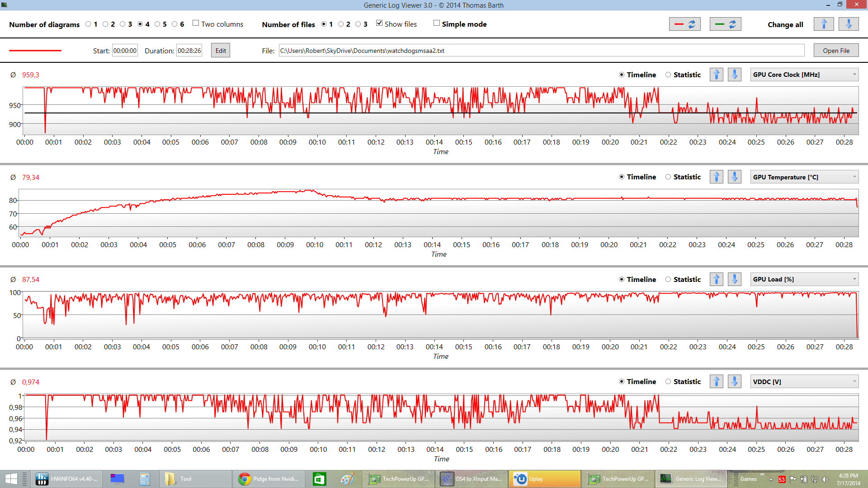868x488 pixels.
Task: Select Statistic for GPU Load diagram
Action: 668,280
